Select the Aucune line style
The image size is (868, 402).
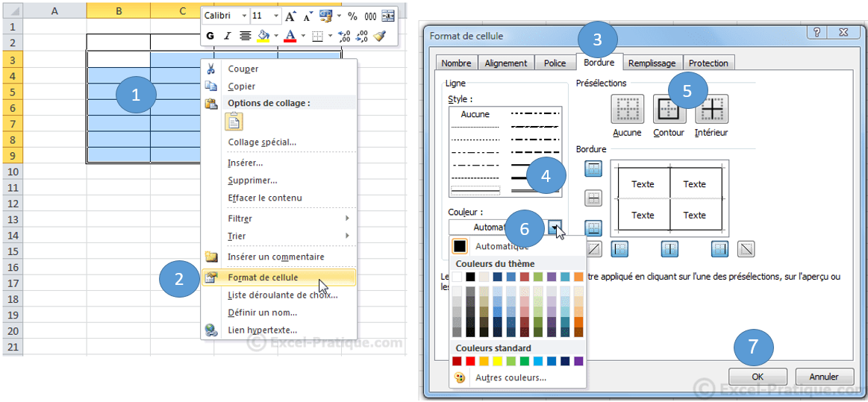(475, 114)
